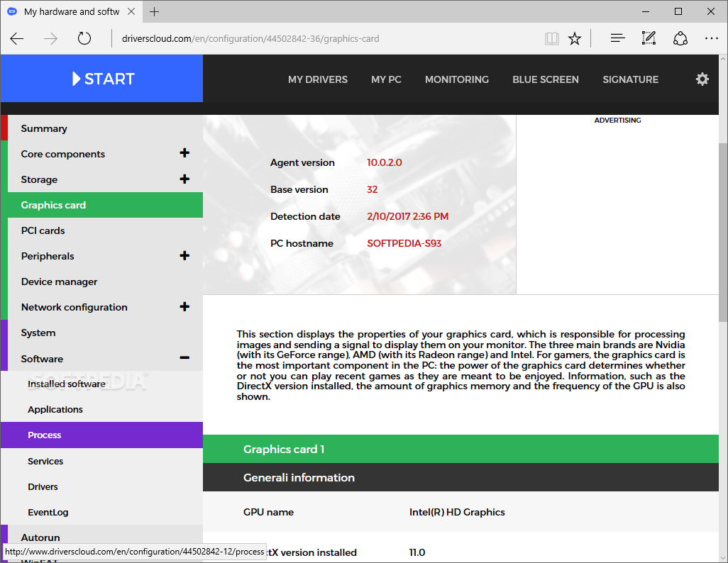This screenshot has width=728, height=563.
Task: Select Base version value 32
Action: (372, 189)
